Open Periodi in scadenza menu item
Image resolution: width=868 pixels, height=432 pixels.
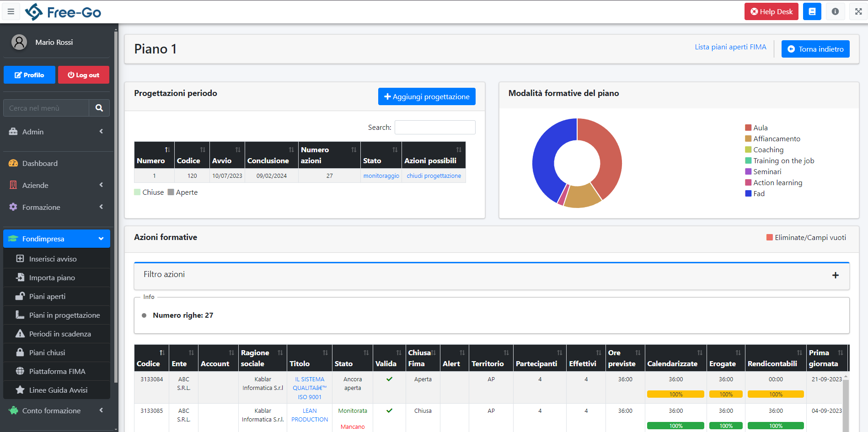click(x=57, y=334)
